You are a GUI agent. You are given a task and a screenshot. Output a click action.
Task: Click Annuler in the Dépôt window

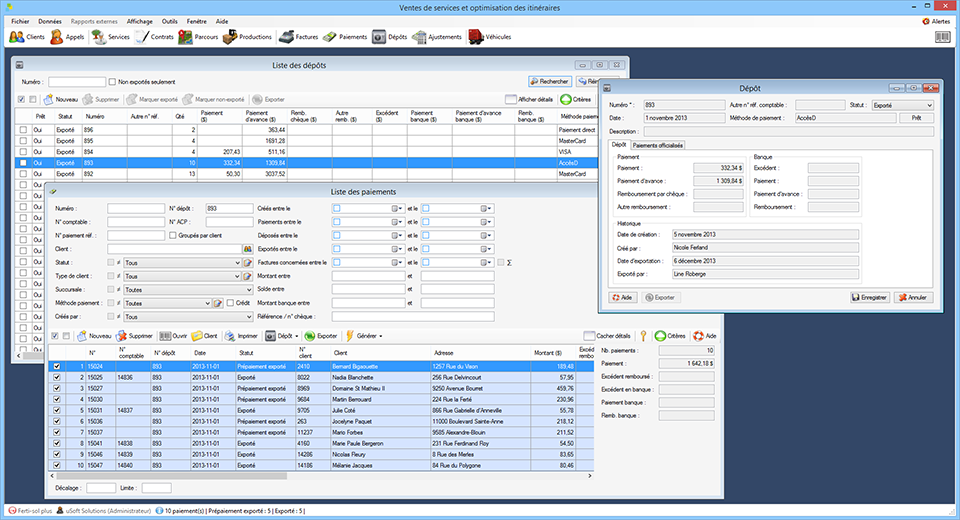point(913,297)
